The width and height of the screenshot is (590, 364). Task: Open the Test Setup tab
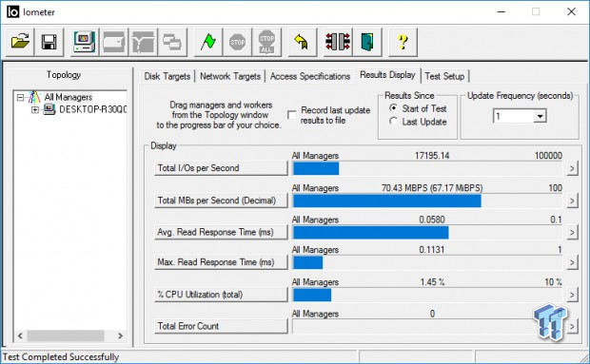[444, 76]
